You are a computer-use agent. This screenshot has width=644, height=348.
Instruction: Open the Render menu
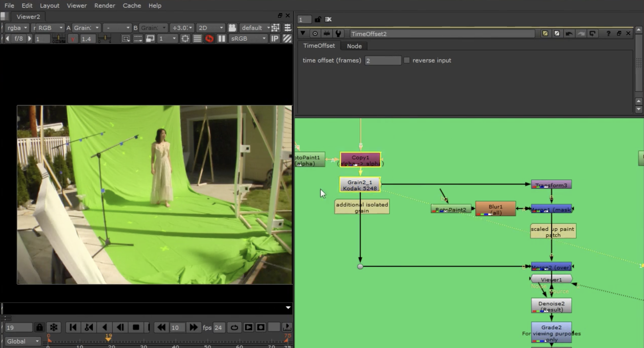point(105,5)
